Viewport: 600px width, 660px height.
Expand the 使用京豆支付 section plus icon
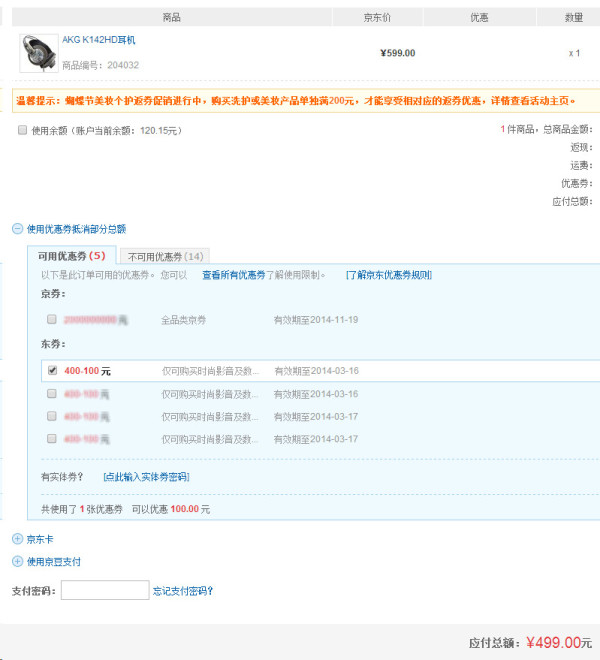pyautogui.click(x=17, y=561)
